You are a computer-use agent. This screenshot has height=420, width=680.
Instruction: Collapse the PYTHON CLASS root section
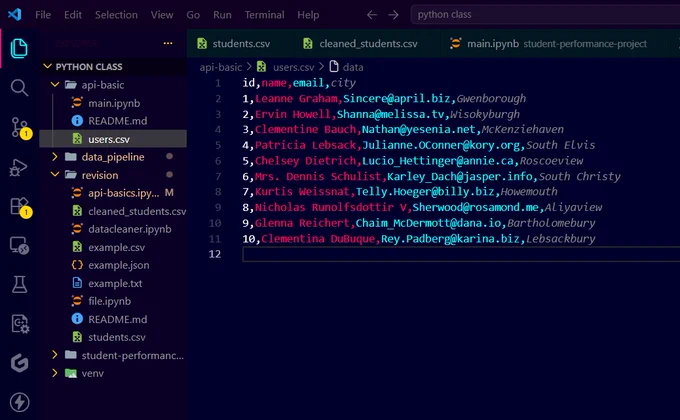(48, 66)
